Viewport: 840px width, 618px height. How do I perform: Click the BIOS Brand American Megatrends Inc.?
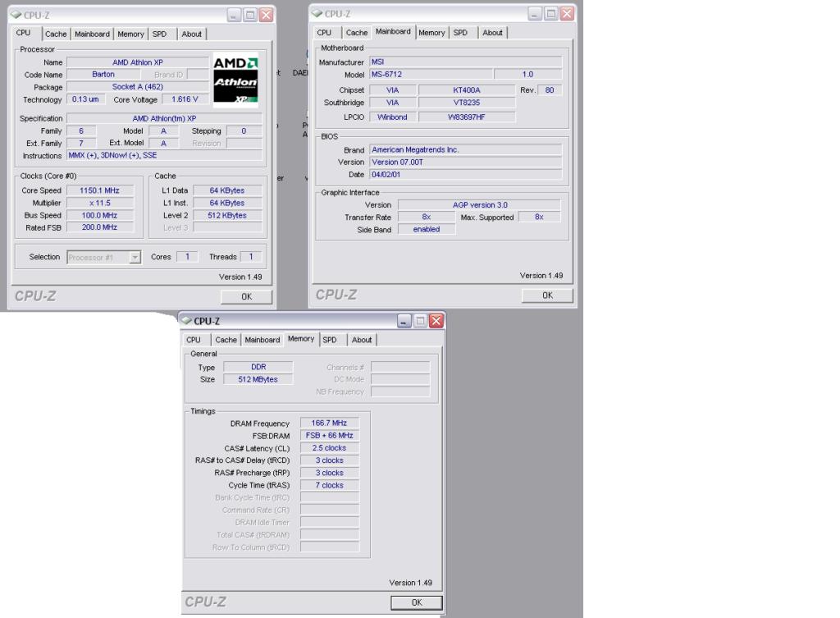coord(466,149)
